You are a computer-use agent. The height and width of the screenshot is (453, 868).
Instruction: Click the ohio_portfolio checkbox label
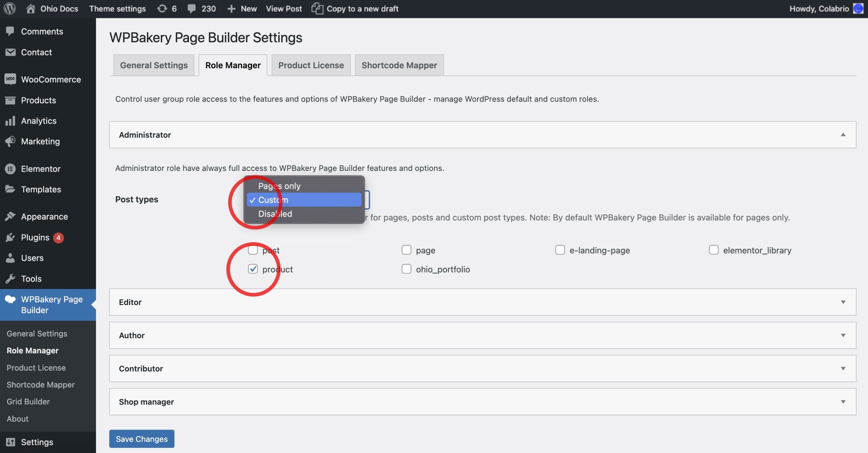coord(443,269)
